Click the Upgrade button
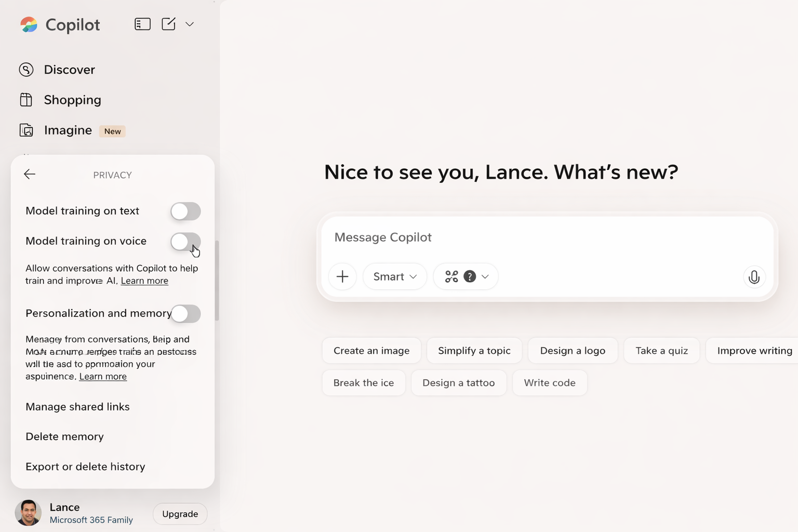This screenshot has height=532, width=798. [x=180, y=514]
